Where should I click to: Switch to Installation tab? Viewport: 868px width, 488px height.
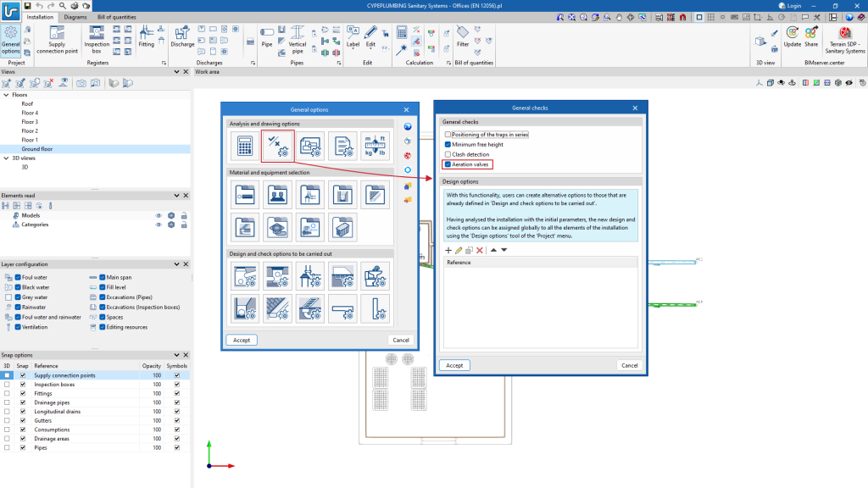tap(40, 17)
